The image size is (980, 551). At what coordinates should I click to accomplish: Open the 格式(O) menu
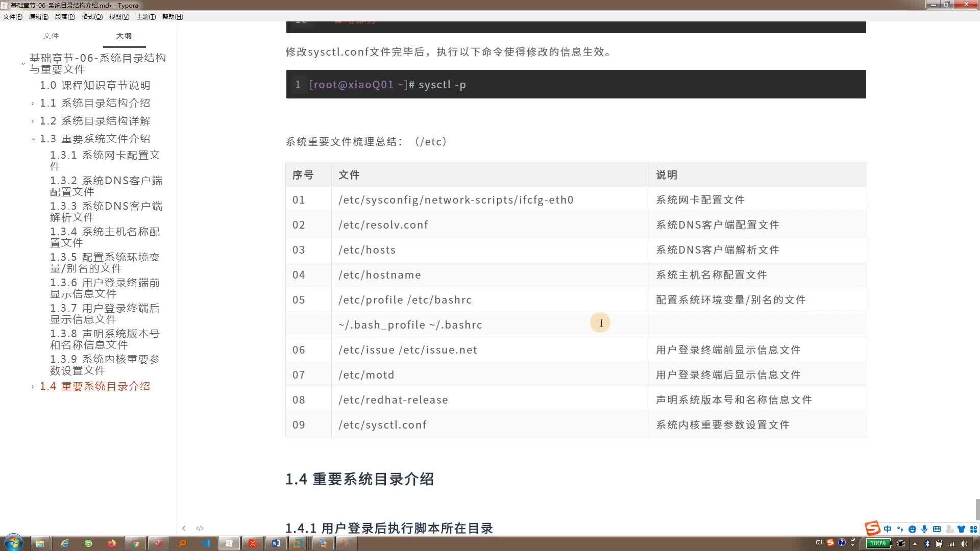click(92, 17)
